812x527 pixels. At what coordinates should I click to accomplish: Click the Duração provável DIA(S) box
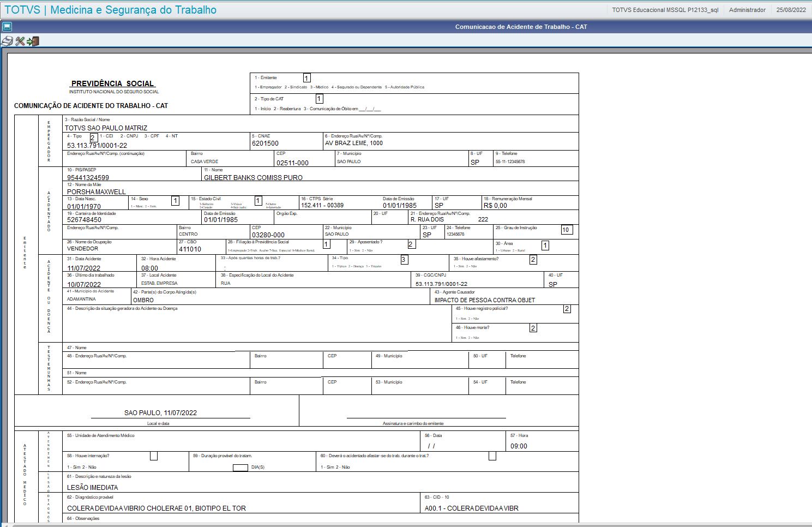tap(240, 468)
